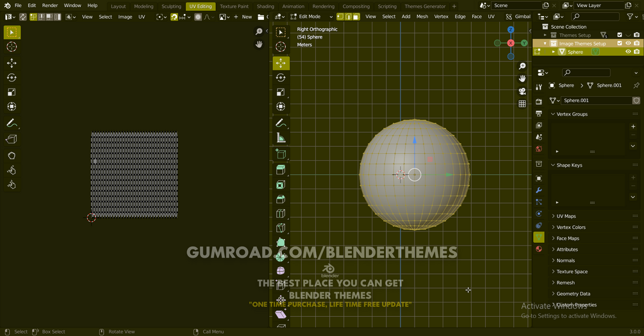
Task: Open the File menu
Action: pos(18,6)
